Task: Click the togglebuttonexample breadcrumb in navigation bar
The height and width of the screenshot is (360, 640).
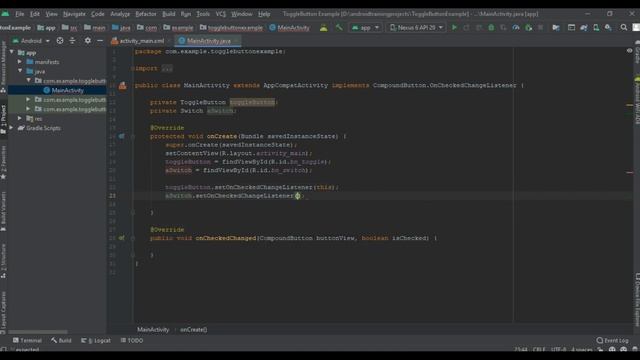Action: [x=231, y=28]
